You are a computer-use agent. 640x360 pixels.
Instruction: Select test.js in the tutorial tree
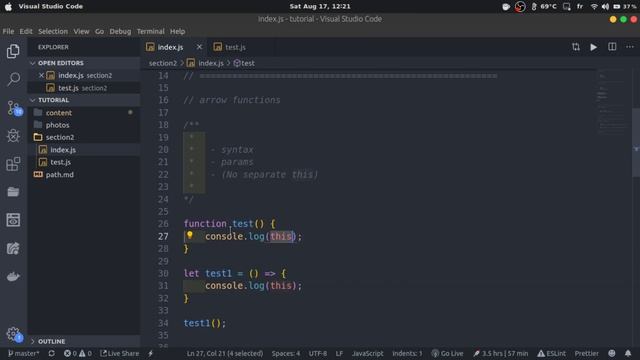pyautogui.click(x=84, y=162)
